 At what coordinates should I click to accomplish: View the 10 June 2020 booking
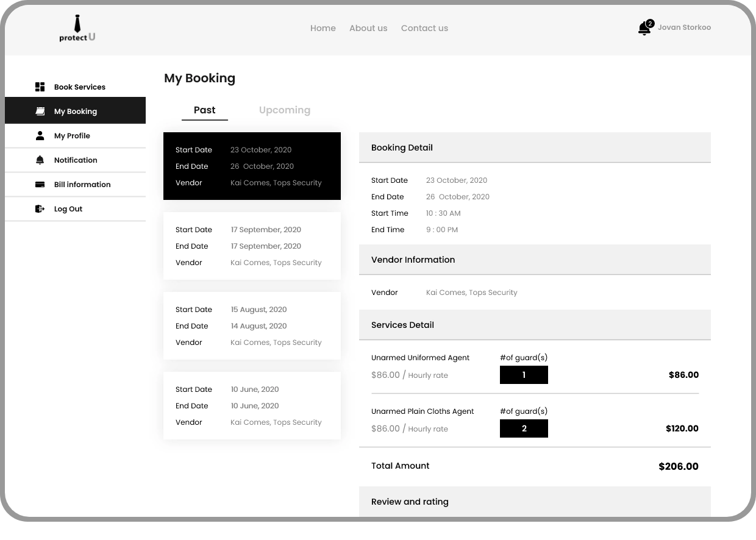coord(252,405)
